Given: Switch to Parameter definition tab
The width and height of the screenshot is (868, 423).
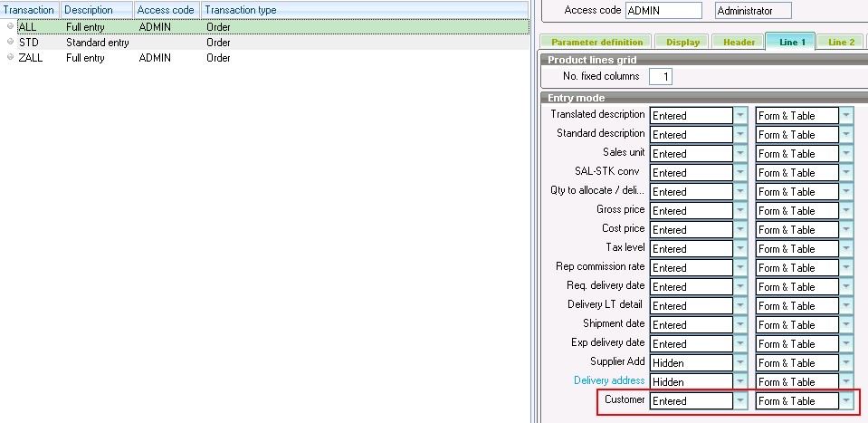Looking at the screenshot, I should point(596,42).
